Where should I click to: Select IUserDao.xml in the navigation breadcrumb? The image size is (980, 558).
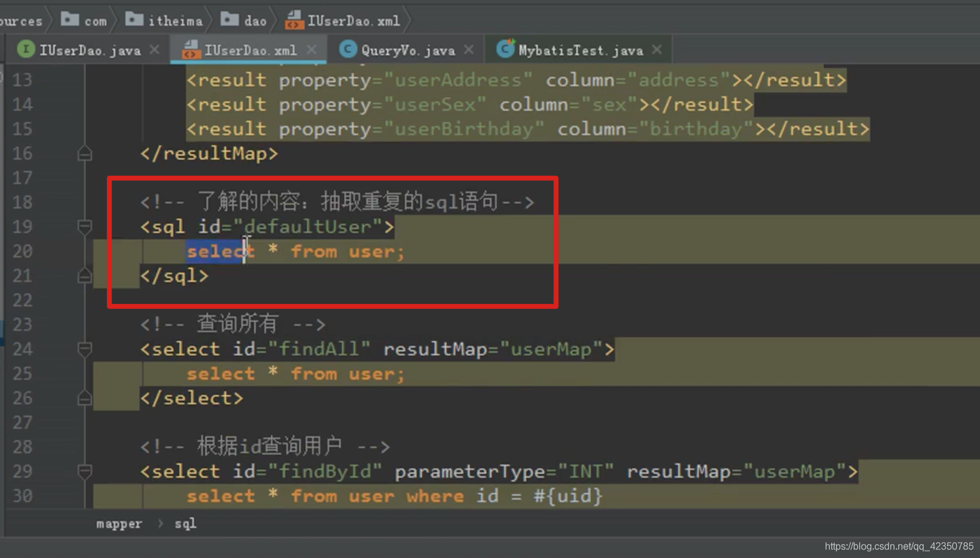tap(343, 20)
